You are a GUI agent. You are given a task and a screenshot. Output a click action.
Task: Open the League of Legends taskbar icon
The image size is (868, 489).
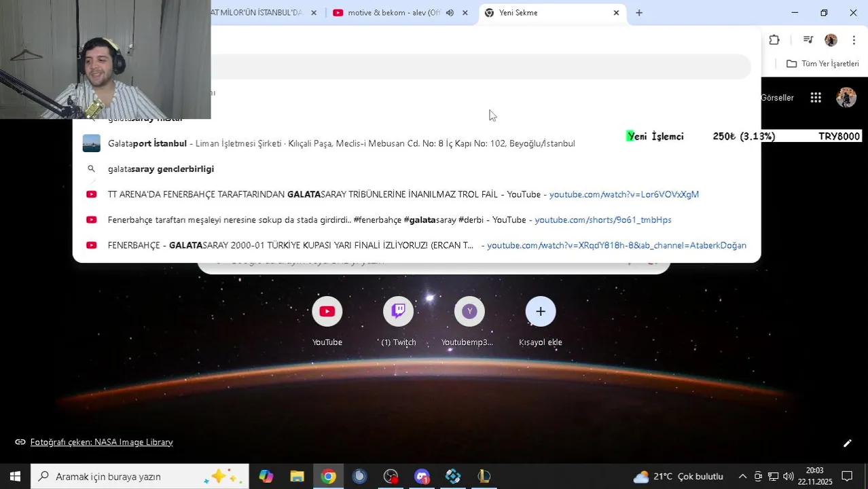click(x=484, y=476)
